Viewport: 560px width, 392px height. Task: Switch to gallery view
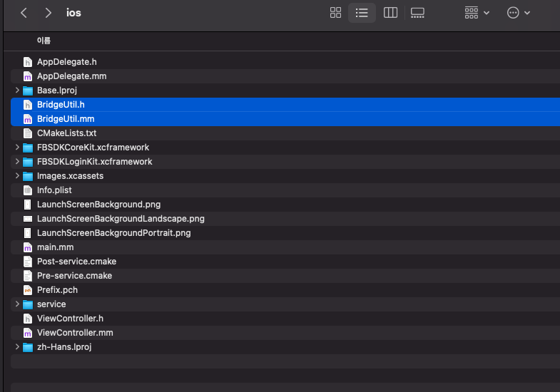tap(418, 13)
